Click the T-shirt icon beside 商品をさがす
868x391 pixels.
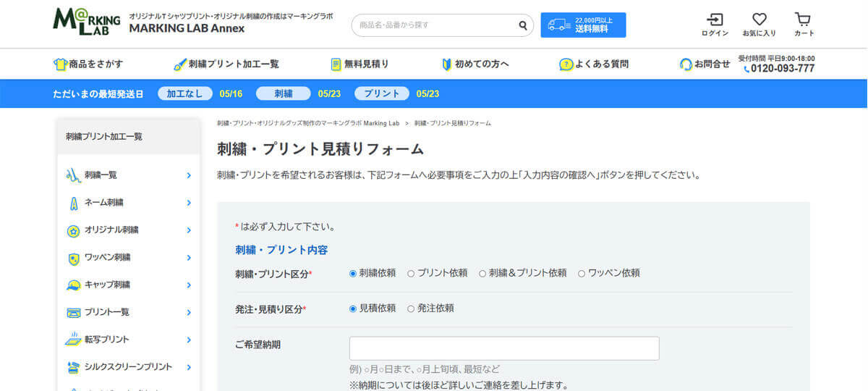coord(60,64)
